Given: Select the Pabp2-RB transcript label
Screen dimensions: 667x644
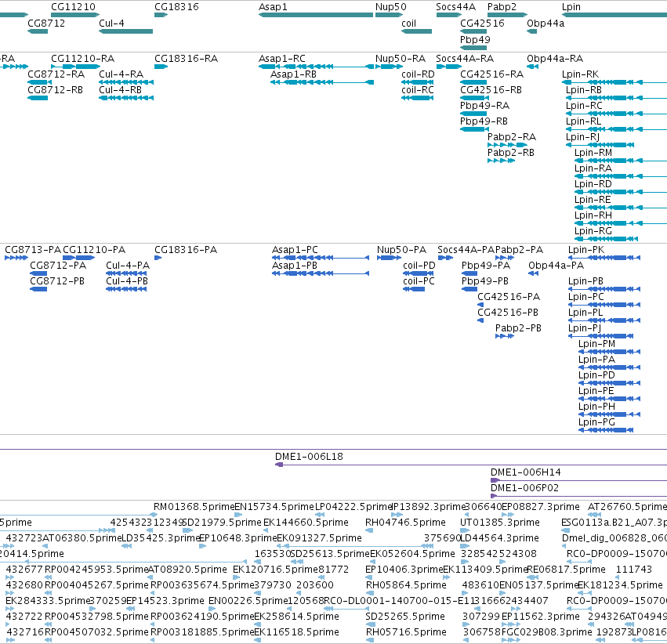Looking at the screenshot, I should [511, 153].
